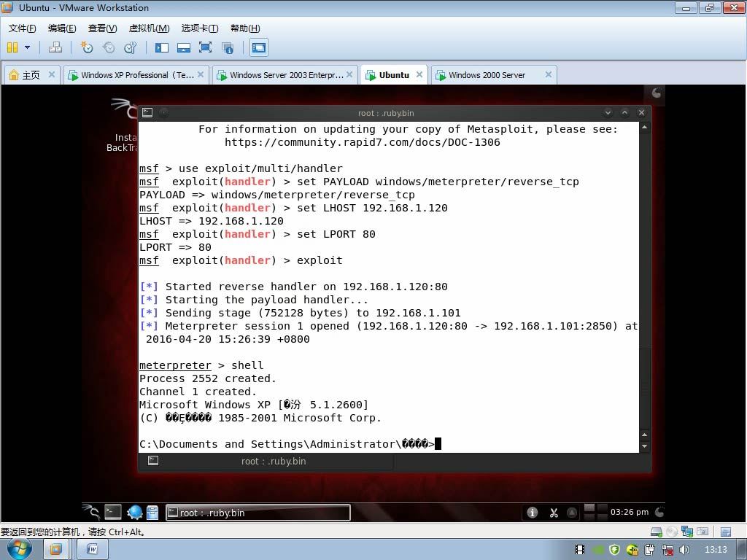Click the scissors clipboard icon in BackTrack tray
This screenshot has width=747, height=560.
tap(553, 513)
